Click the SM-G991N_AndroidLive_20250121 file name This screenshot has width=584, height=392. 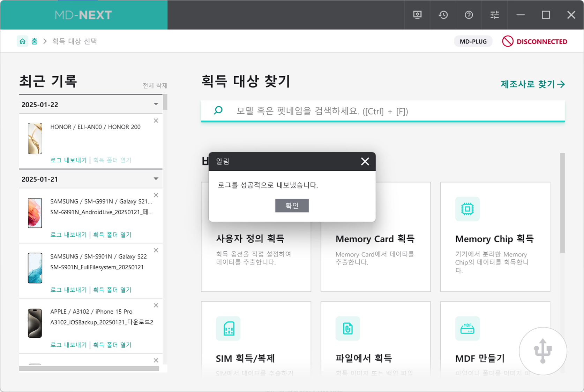coord(102,212)
